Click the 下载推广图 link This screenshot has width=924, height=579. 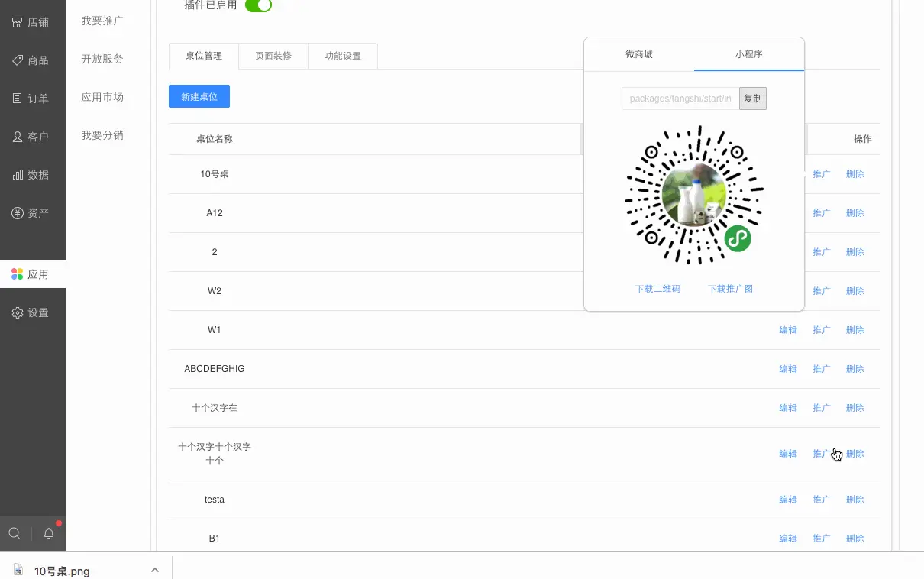coord(731,289)
